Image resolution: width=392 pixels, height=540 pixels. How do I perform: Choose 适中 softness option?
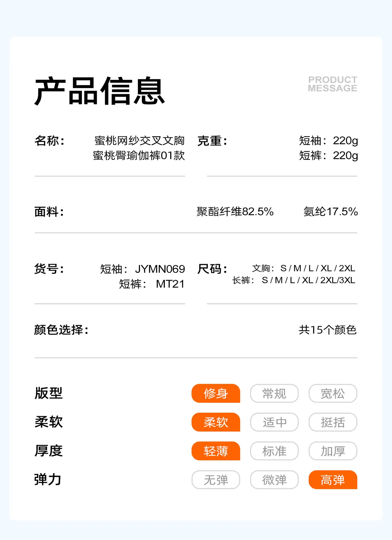274,422
